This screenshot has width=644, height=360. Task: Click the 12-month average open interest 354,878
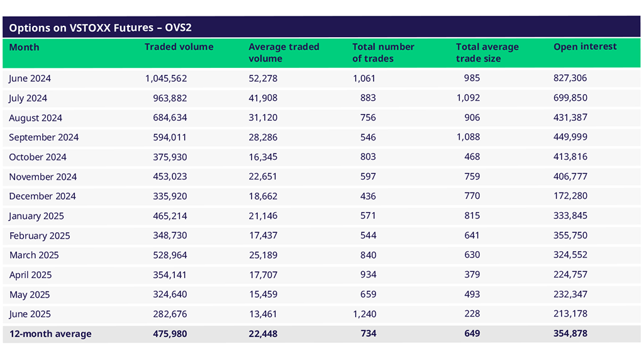click(570, 334)
